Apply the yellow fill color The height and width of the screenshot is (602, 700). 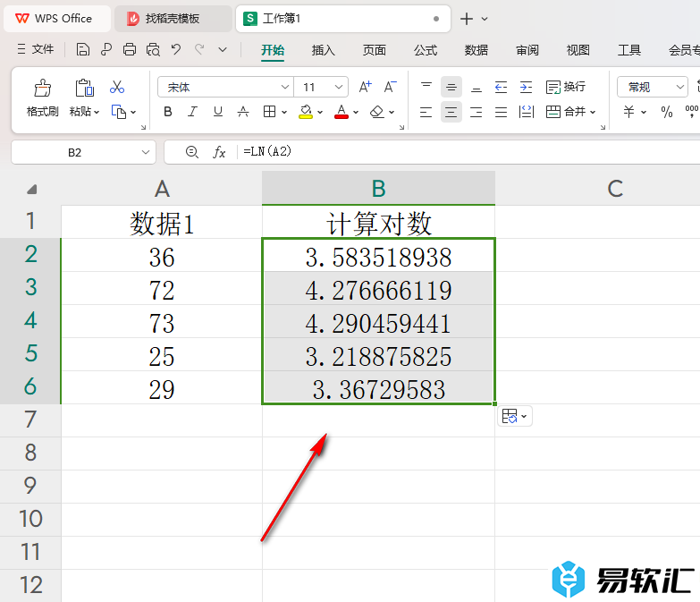coord(306,112)
